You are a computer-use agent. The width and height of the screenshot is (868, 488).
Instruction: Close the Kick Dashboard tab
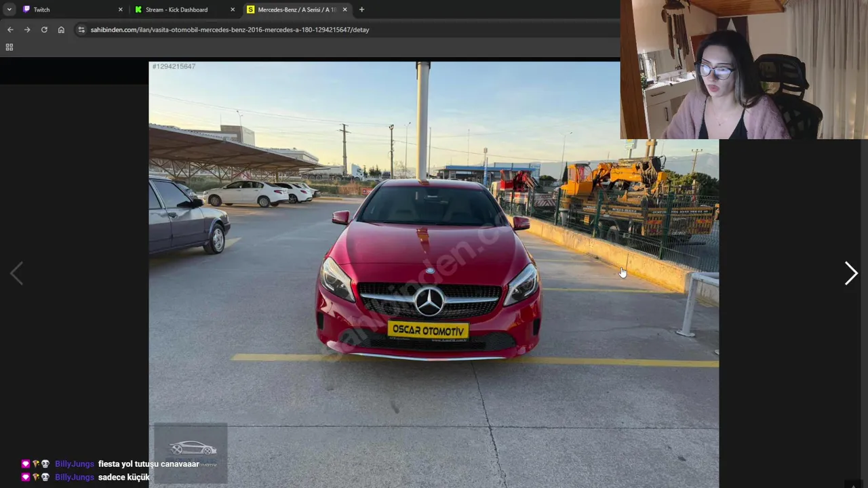[x=233, y=9]
